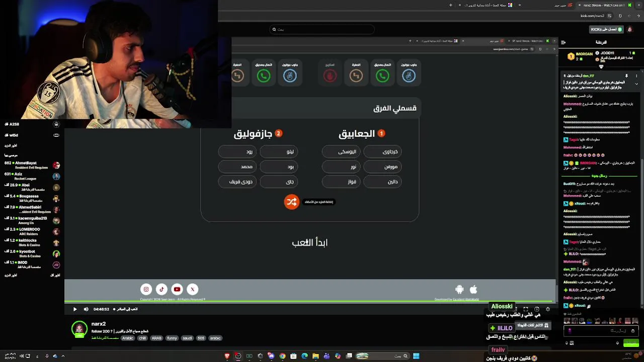Open keithlocks Slots & Casino channel

pyautogui.click(x=32, y=243)
